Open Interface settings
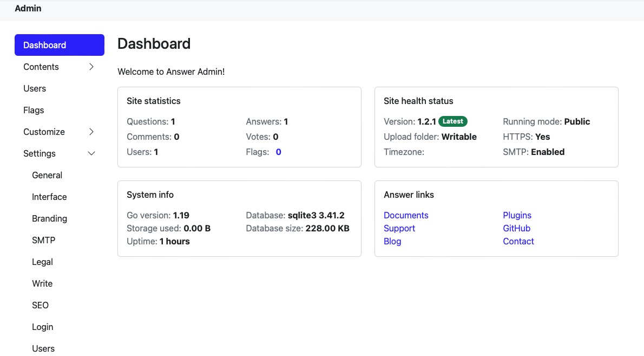The image size is (644, 356). pos(49,197)
